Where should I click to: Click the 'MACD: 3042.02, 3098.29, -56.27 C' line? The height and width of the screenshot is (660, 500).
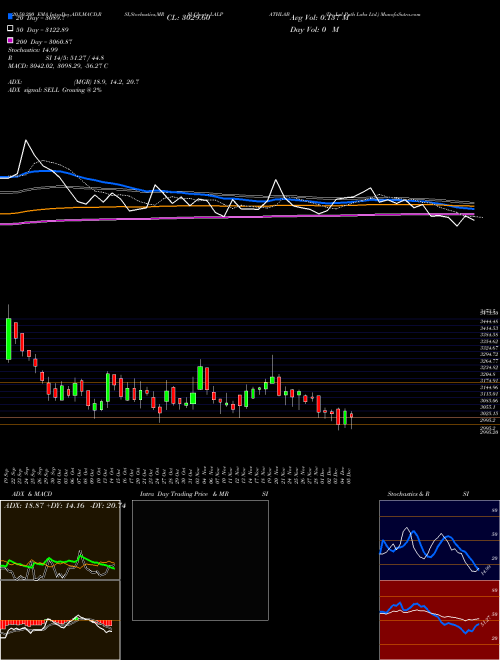point(58,66)
